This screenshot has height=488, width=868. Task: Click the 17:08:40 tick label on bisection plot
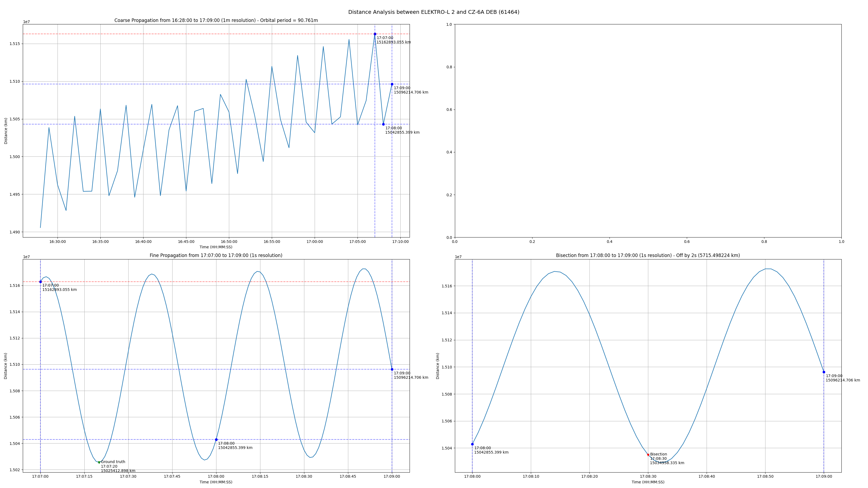click(x=707, y=477)
